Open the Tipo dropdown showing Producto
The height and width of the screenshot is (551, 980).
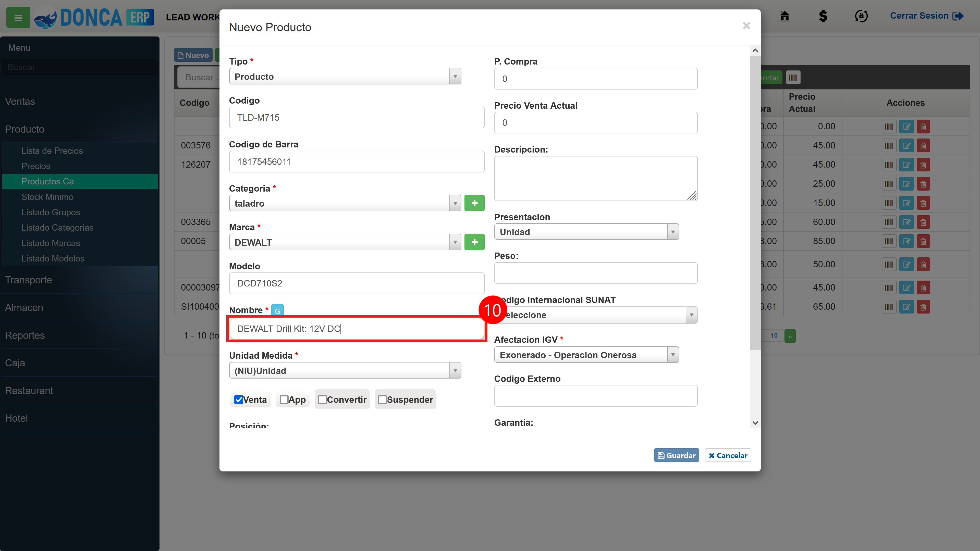click(x=345, y=77)
